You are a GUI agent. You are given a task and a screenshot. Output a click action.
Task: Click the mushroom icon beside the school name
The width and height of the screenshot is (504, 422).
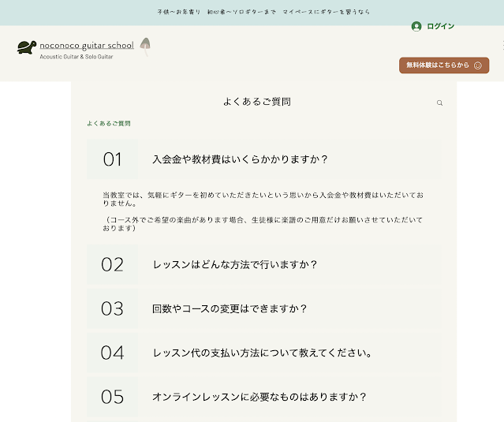tap(145, 47)
